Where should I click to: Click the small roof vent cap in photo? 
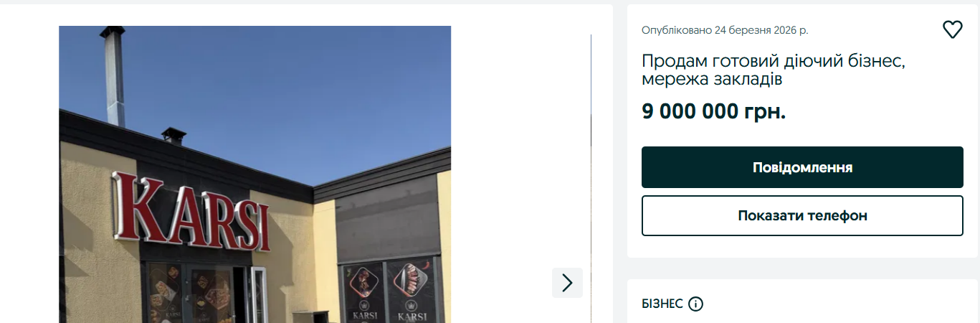click(173, 135)
